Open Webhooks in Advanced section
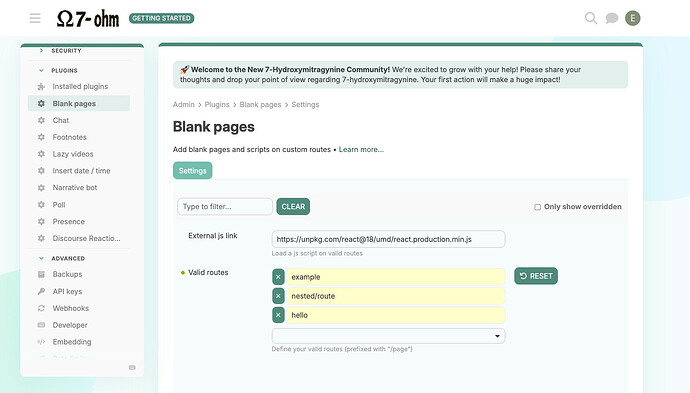 point(71,308)
